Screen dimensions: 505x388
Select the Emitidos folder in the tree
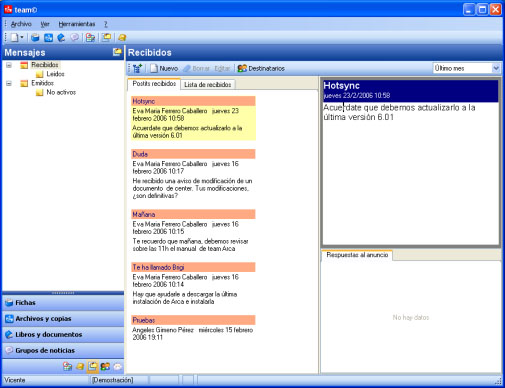(42, 83)
